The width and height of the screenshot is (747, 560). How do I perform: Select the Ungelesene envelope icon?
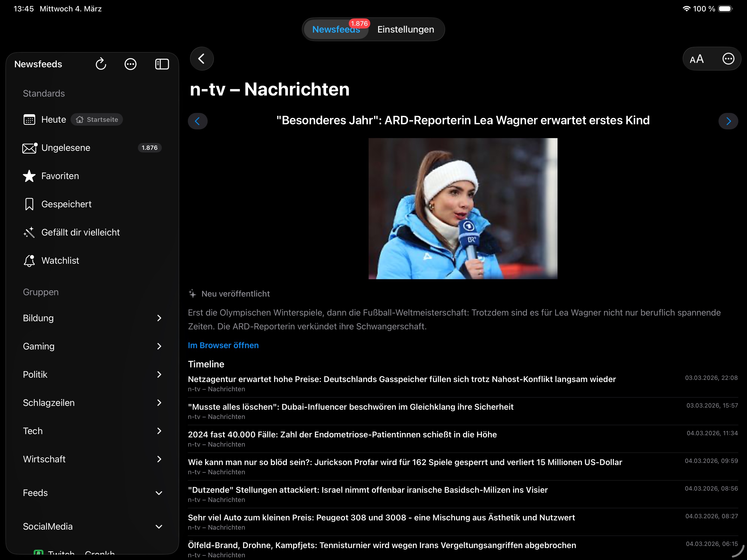click(x=29, y=148)
